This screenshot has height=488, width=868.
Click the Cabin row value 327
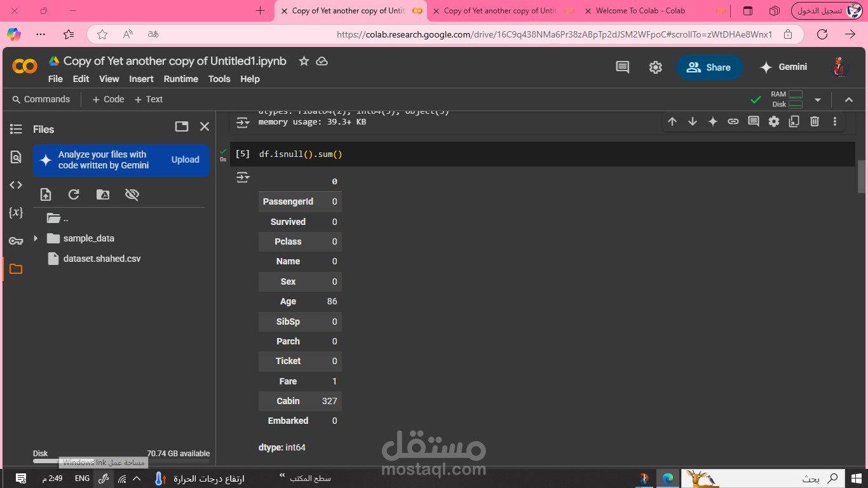(x=329, y=401)
